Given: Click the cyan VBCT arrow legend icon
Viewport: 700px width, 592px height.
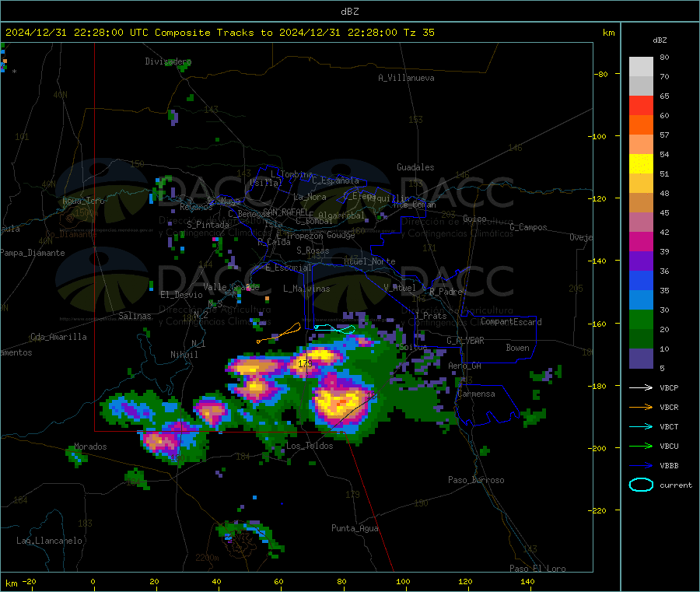Looking at the screenshot, I should [641, 426].
